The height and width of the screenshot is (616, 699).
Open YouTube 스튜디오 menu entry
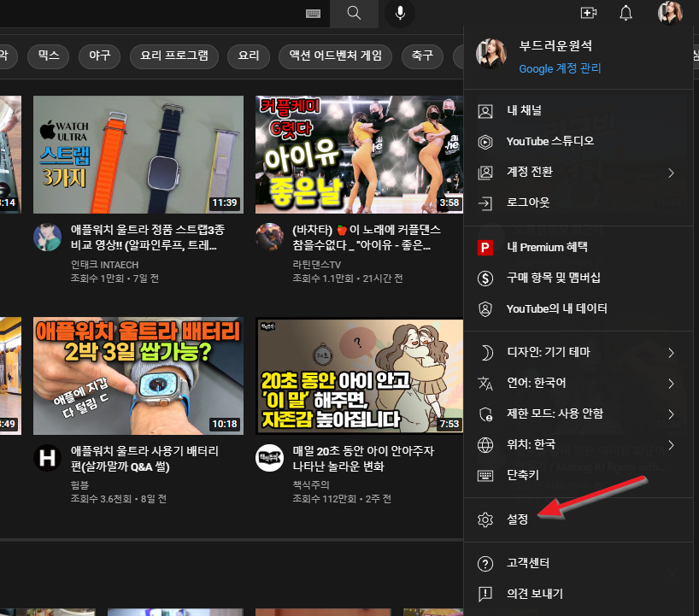point(579,142)
